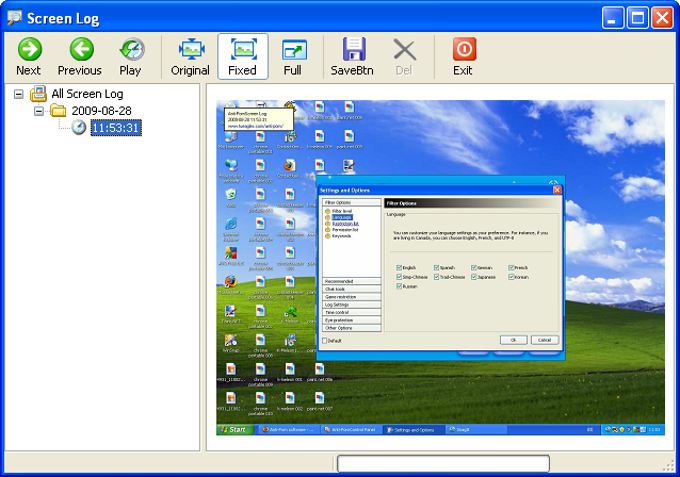This screenshot has height=477, width=680.
Task: Click the captured desktop screenshot preview
Action: pos(440,268)
